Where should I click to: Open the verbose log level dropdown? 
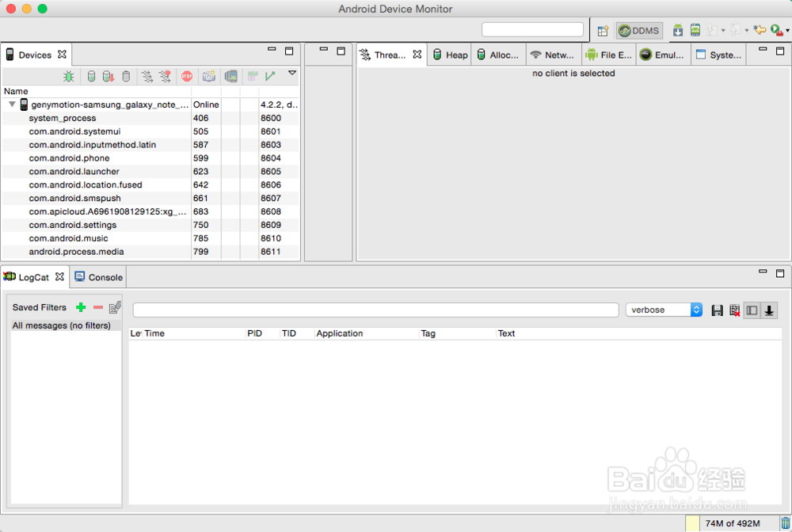664,310
